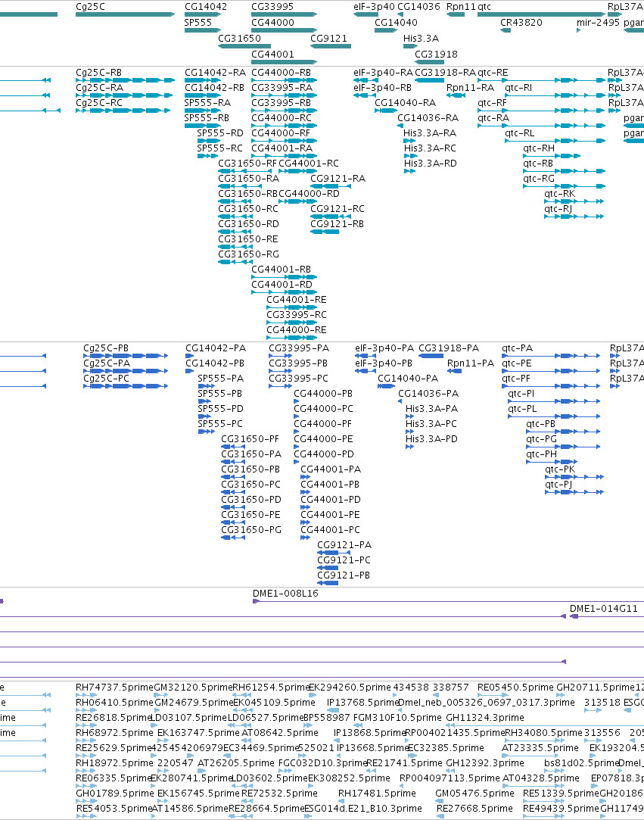This screenshot has width=644, height=820.
Task: Open transcript qtc-RK
Action: coord(559,194)
